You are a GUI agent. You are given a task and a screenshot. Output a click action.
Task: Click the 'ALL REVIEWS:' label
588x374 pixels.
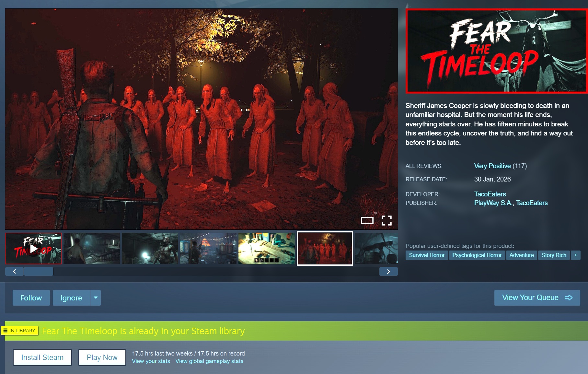coord(424,166)
